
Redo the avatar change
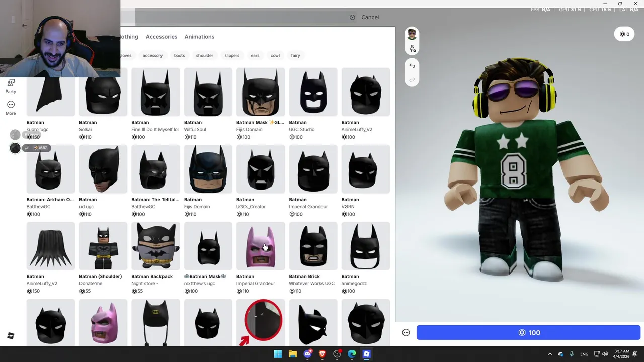[x=412, y=80]
